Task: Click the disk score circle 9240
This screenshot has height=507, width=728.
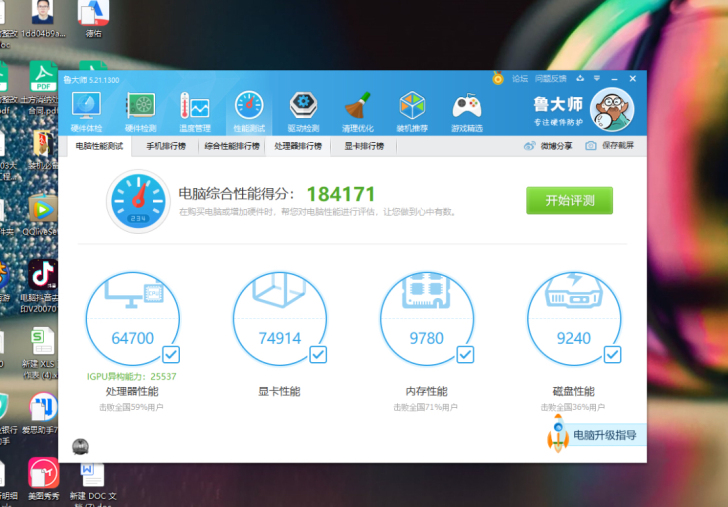Action: [x=574, y=319]
